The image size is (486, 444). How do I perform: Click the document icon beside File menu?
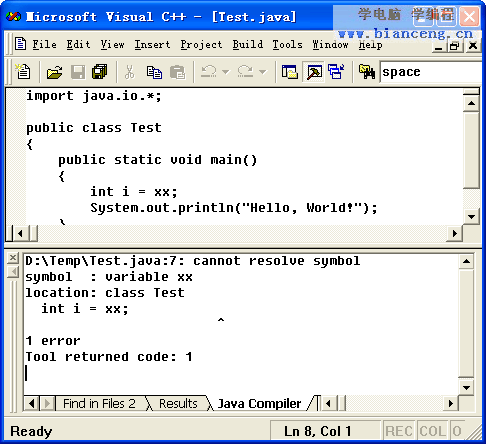click(20, 44)
